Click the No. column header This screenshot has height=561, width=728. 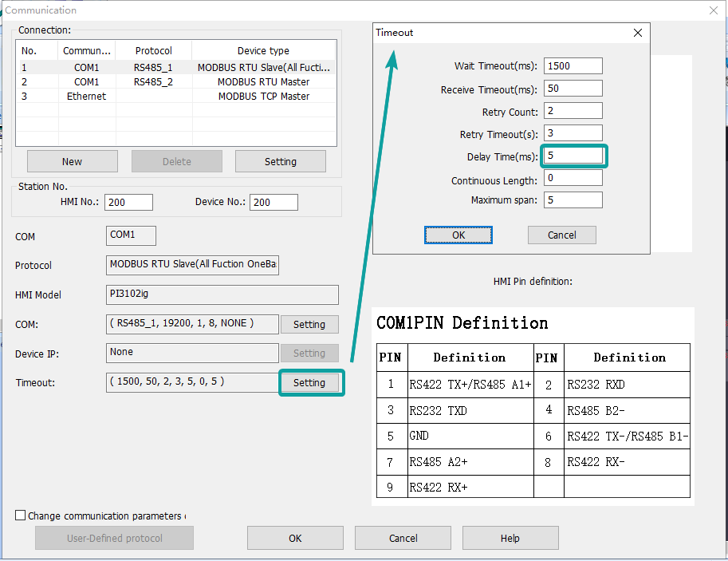coord(37,50)
